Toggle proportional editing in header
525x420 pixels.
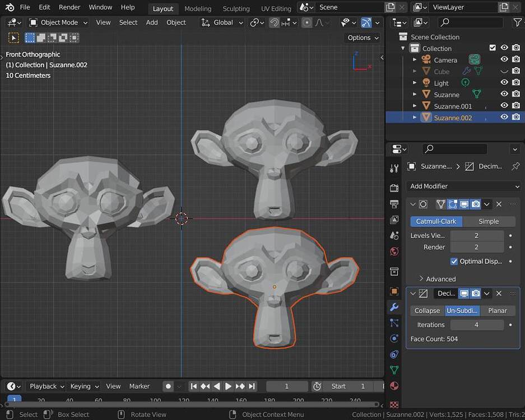[x=306, y=22]
